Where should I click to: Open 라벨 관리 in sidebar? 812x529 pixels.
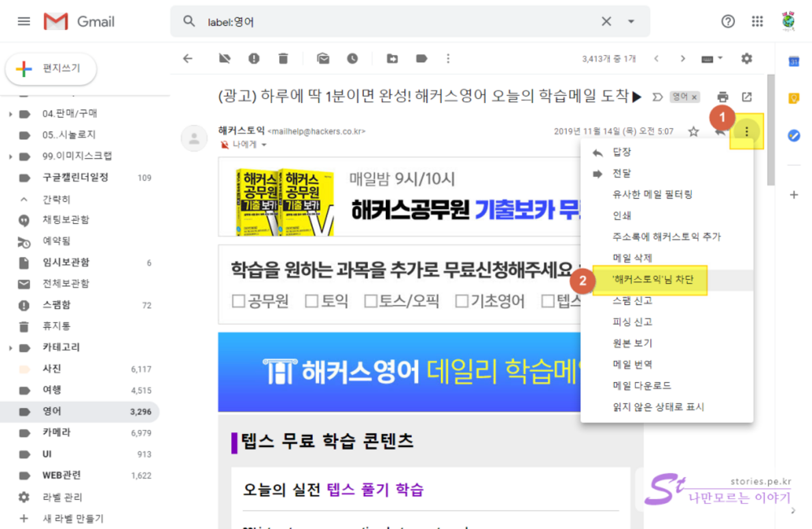(x=62, y=497)
